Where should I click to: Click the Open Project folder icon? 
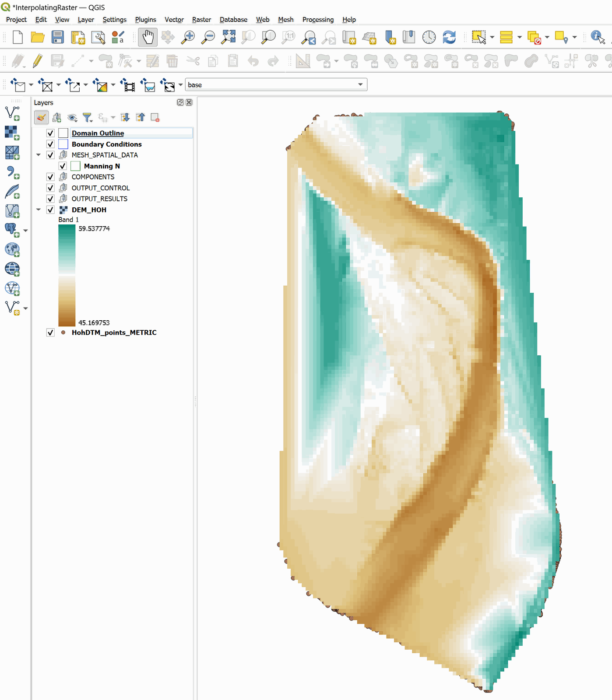tap(38, 37)
